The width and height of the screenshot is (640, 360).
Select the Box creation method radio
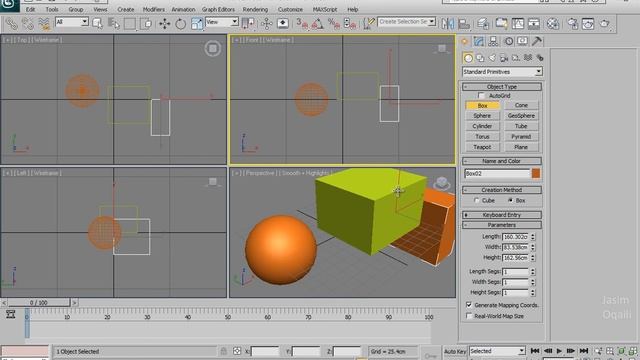[x=510, y=200]
